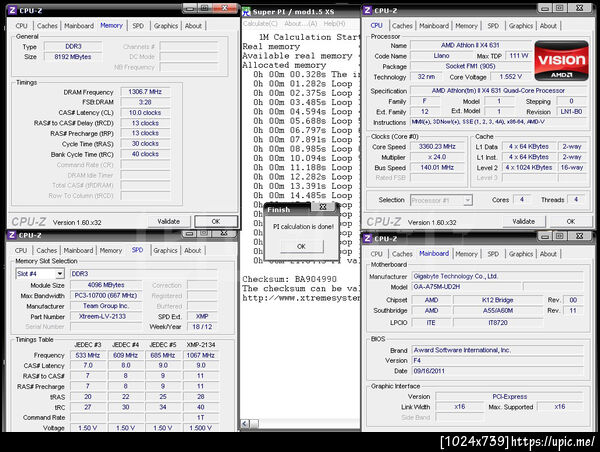Click the memory Size field 8192 MBytes
The width and height of the screenshot is (600, 452).
point(73,57)
